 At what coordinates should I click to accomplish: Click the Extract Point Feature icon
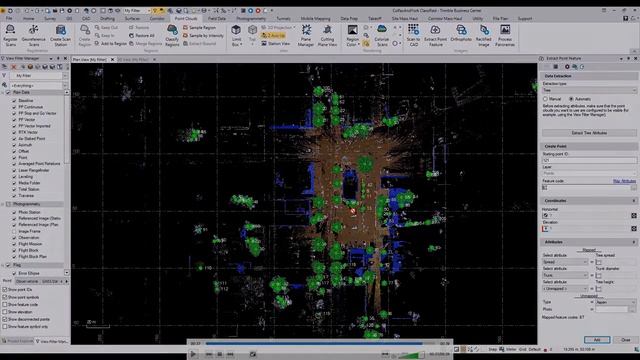click(436, 36)
